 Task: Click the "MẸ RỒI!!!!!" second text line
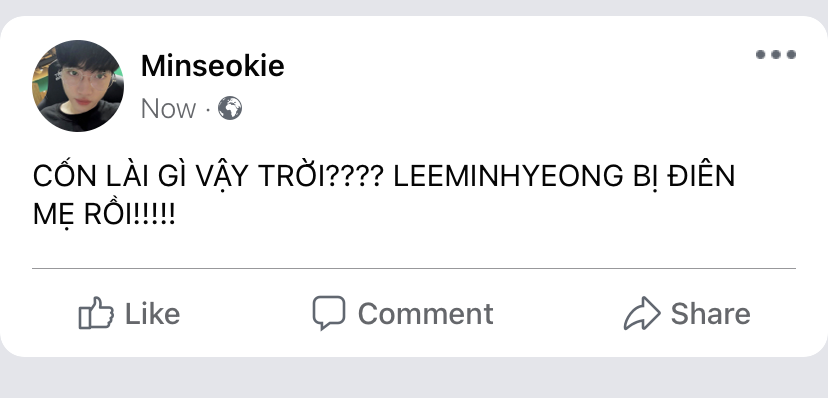(x=104, y=214)
